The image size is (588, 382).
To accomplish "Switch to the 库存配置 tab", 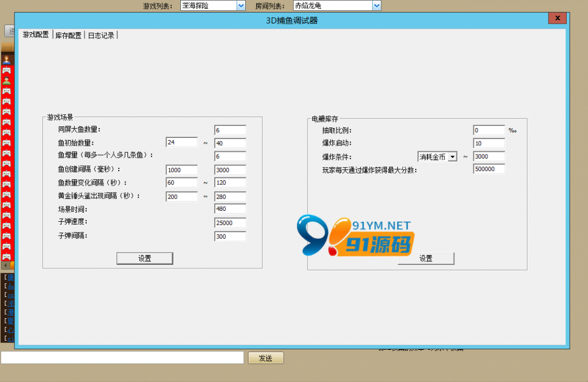I will point(68,35).
